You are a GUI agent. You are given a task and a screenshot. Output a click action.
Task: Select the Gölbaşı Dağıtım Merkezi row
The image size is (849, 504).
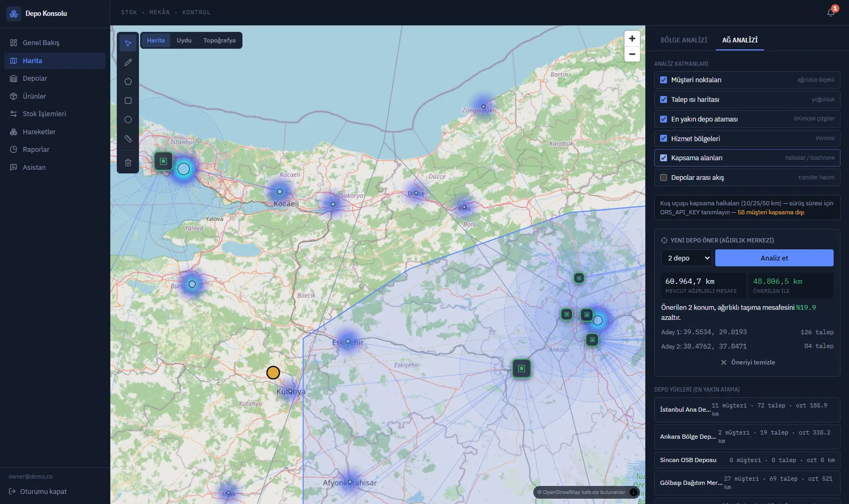[x=747, y=483]
